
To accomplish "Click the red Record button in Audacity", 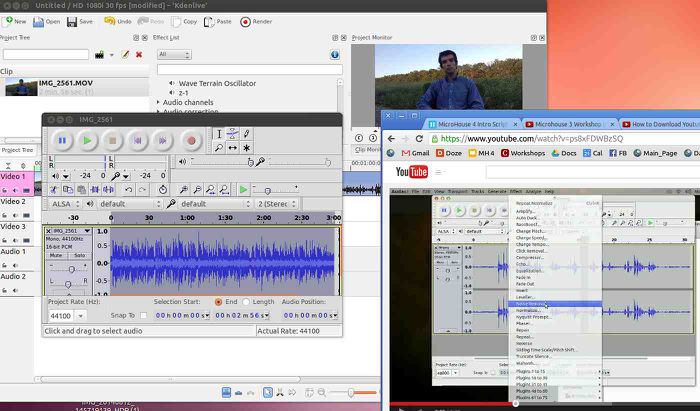I will [x=192, y=141].
